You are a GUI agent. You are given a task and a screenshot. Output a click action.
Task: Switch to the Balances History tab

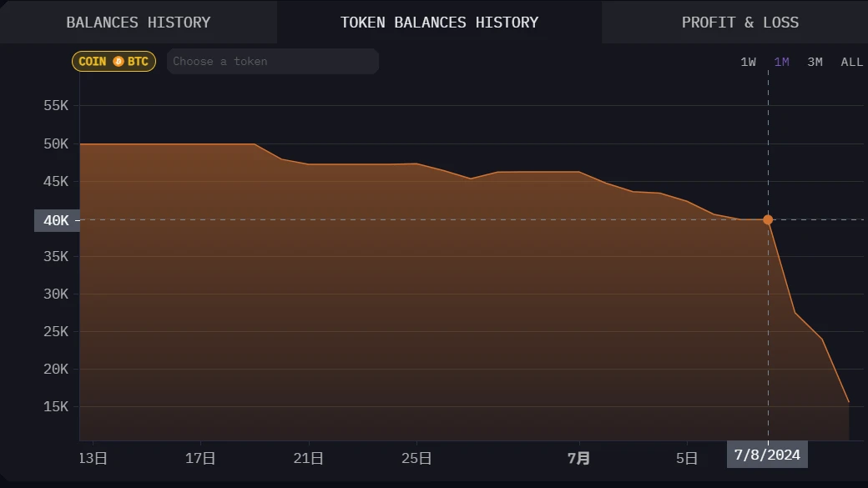pyautogui.click(x=139, y=23)
